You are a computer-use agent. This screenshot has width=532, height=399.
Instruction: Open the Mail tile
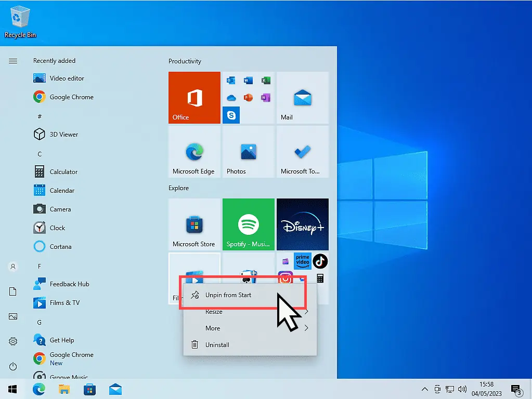coord(303,99)
